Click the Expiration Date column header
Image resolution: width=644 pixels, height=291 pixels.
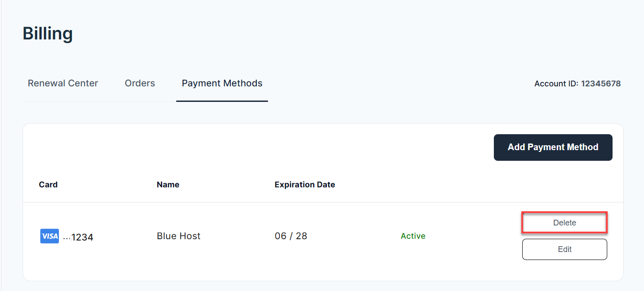pos(305,184)
